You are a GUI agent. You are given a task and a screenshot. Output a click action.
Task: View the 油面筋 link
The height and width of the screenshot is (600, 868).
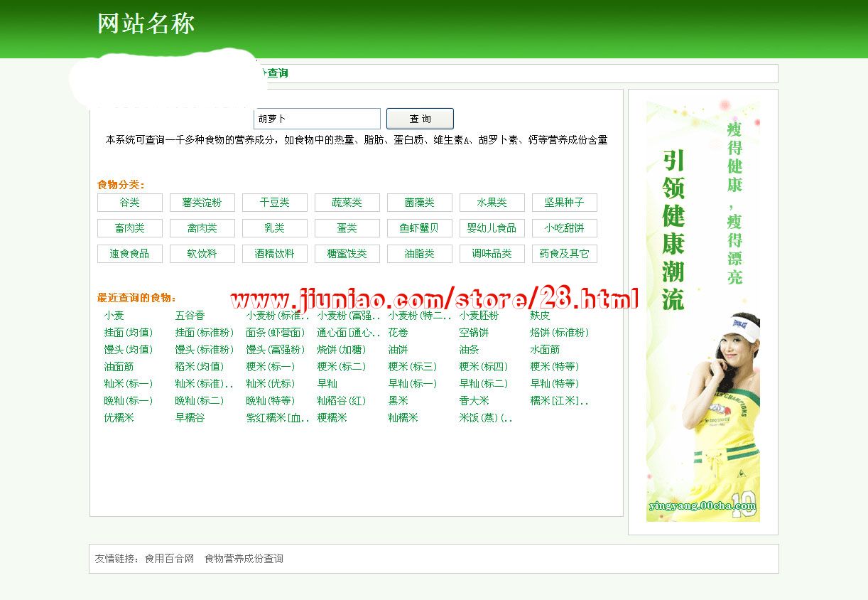coord(119,367)
